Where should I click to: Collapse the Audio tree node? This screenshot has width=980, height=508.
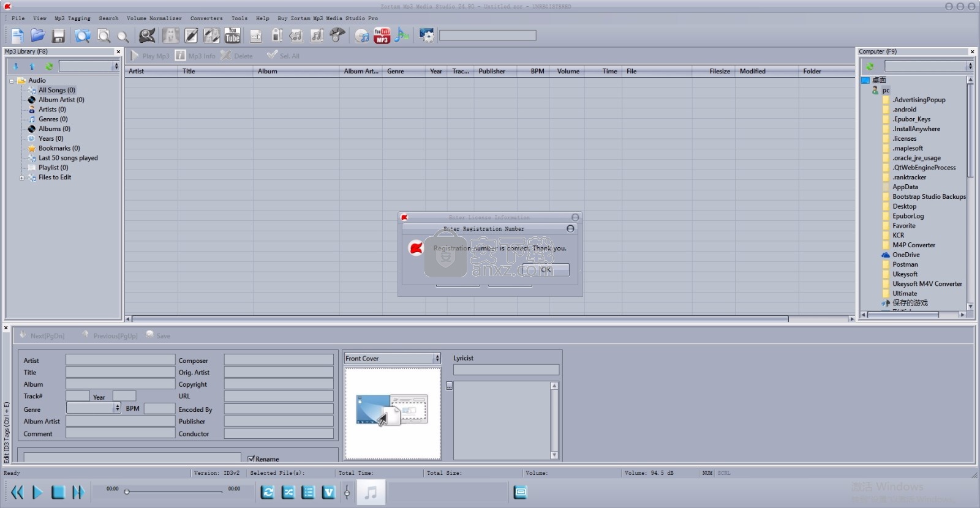tap(12, 81)
